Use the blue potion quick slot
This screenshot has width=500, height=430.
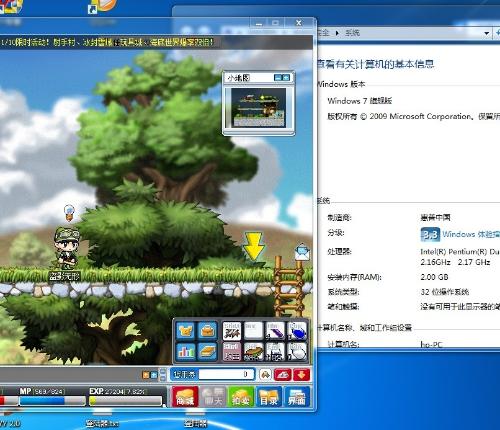pyautogui.click(x=297, y=331)
